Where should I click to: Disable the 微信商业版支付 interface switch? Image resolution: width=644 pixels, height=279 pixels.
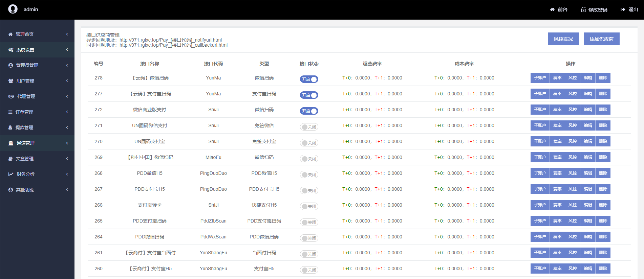309,111
